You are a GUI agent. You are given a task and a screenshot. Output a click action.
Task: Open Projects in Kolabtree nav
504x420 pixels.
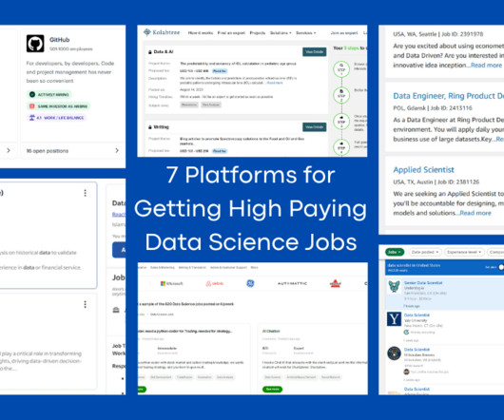click(x=258, y=33)
